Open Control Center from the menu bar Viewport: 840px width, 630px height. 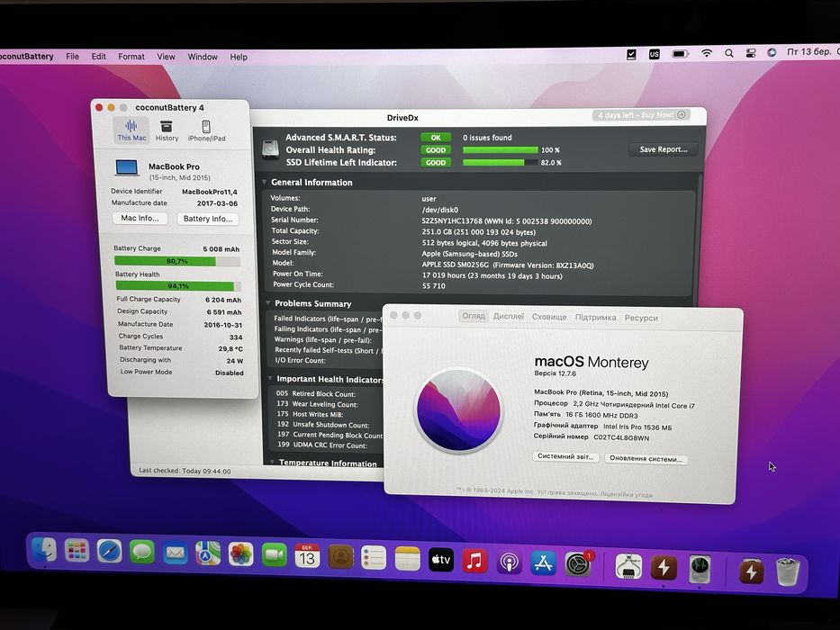pyautogui.click(x=751, y=53)
